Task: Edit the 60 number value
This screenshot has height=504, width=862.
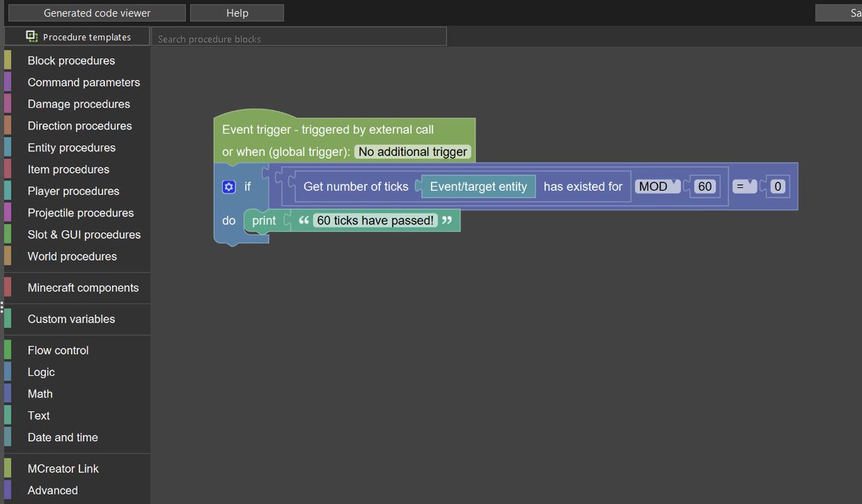Action: click(x=705, y=187)
